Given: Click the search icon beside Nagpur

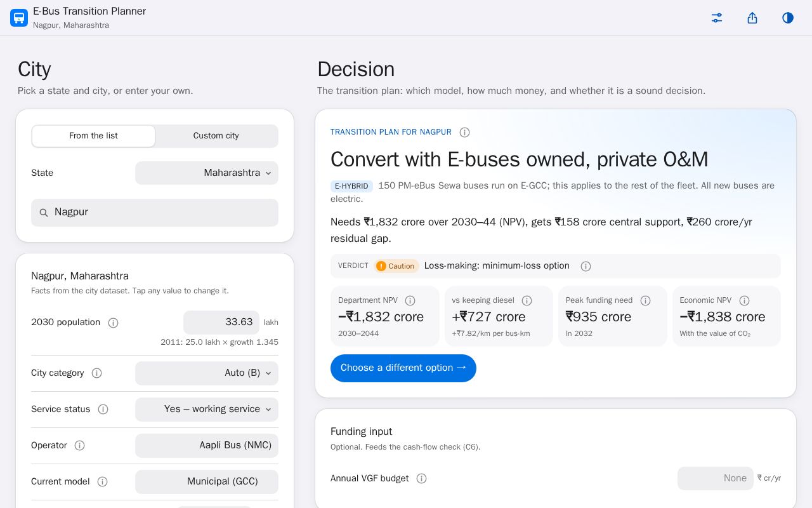Looking at the screenshot, I should (x=44, y=213).
